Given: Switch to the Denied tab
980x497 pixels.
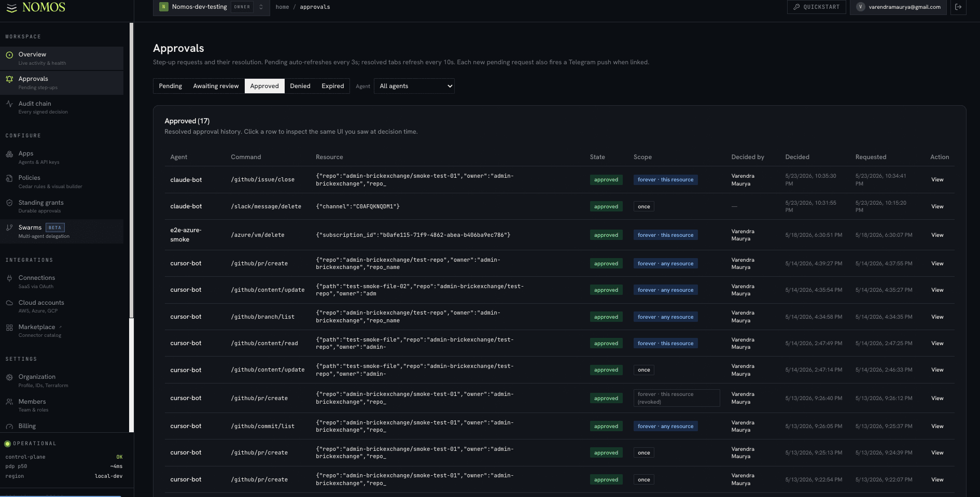Looking at the screenshot, I should (300, 86).
